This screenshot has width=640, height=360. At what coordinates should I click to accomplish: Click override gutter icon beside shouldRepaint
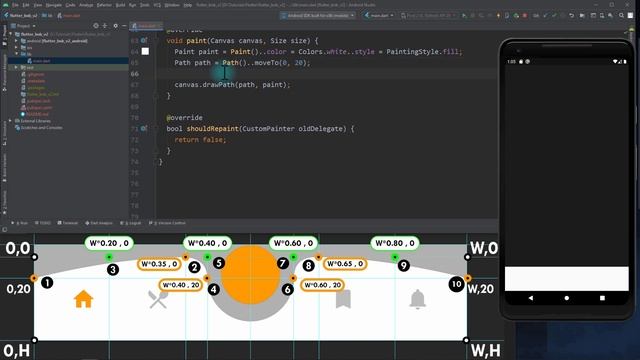144,129
